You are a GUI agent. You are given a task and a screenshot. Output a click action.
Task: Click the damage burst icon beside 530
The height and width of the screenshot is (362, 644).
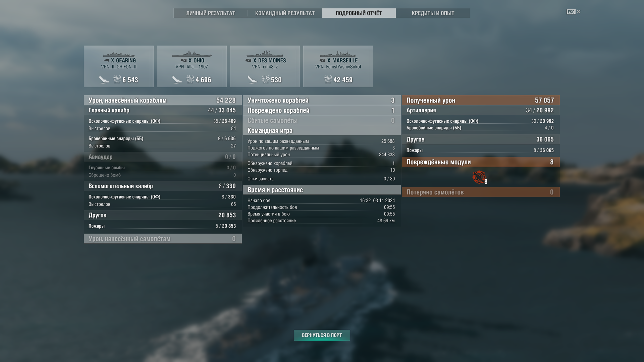[266, 79]
